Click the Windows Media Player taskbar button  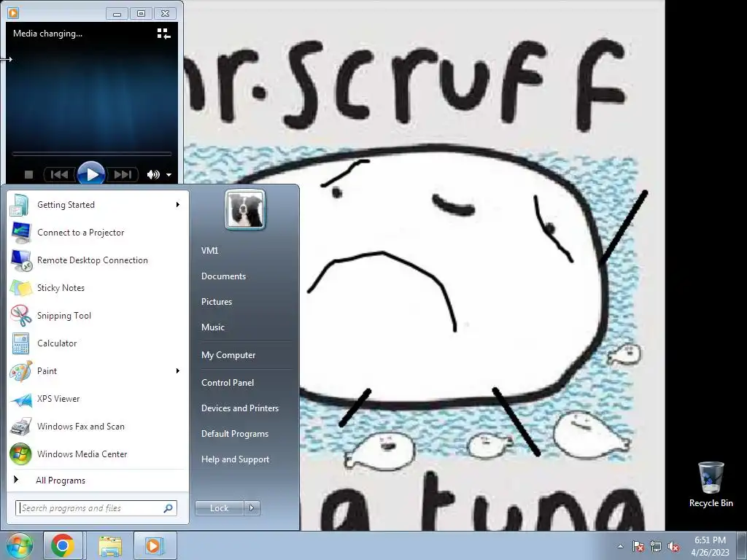pyautogui.click(x=155, y=545)
